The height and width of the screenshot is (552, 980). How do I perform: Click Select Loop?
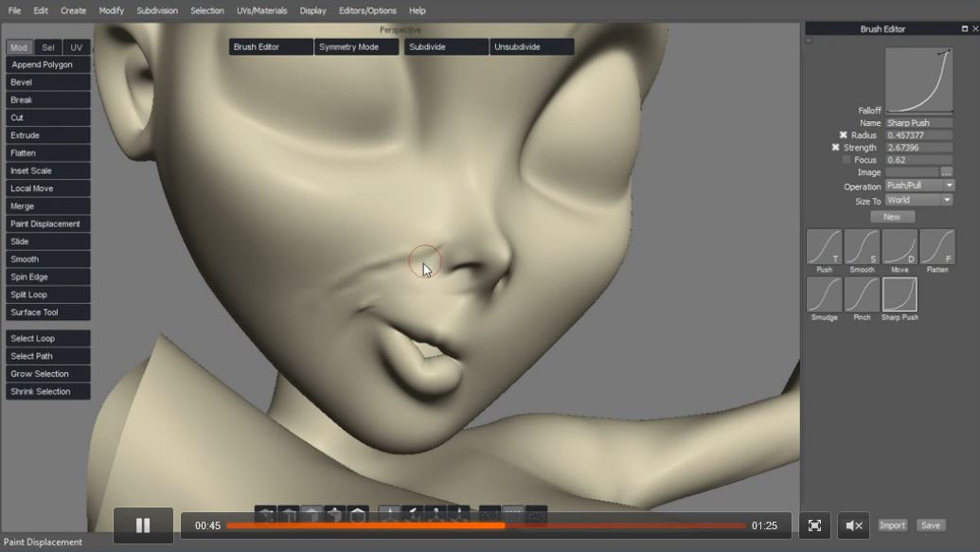coord(48,338)
